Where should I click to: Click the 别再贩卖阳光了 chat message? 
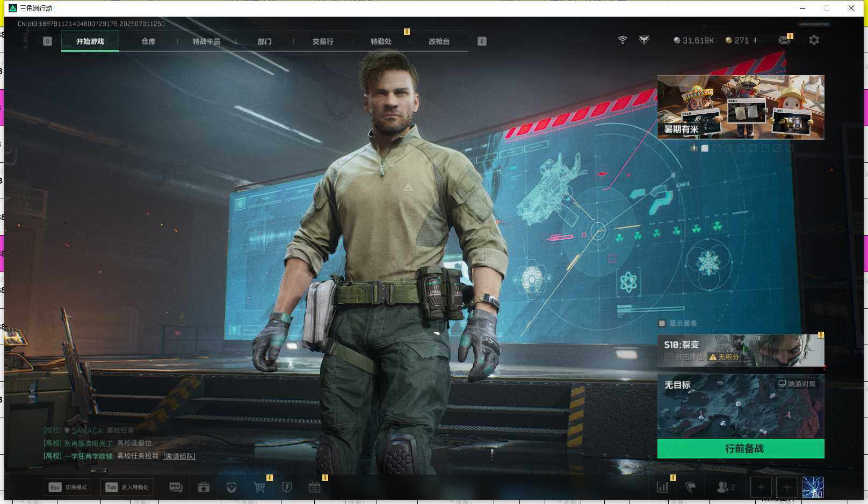(97, 443)
